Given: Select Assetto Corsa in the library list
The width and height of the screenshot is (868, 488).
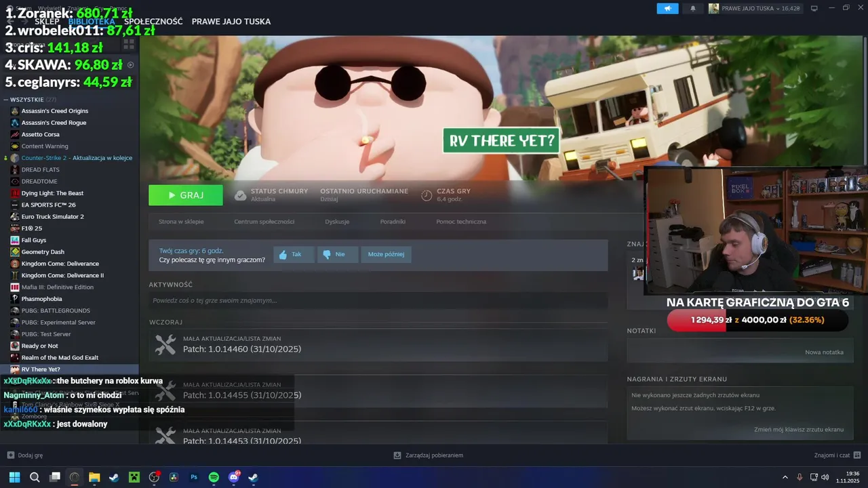Looking at the screenshot, I should click(40, 134).
